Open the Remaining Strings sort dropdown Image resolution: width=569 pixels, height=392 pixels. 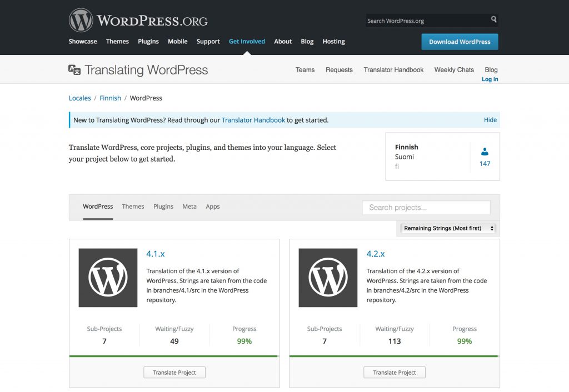tap(448, 228)
